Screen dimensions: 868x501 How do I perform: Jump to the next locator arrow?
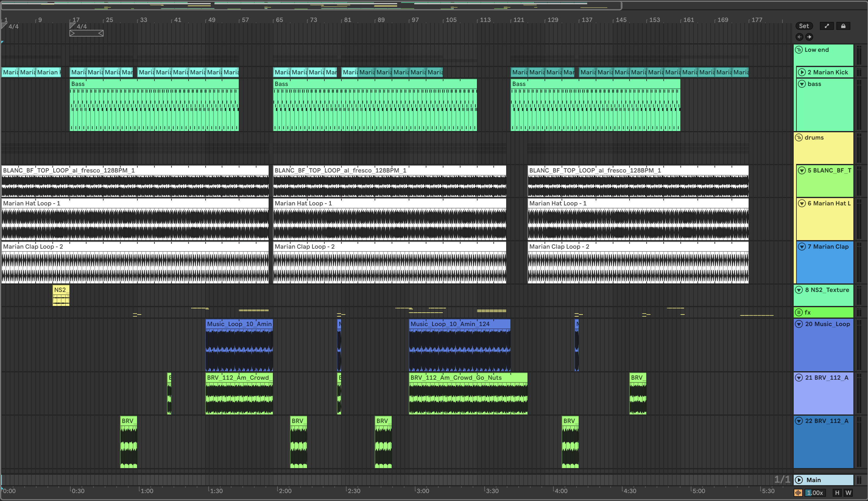coord(809,37)
